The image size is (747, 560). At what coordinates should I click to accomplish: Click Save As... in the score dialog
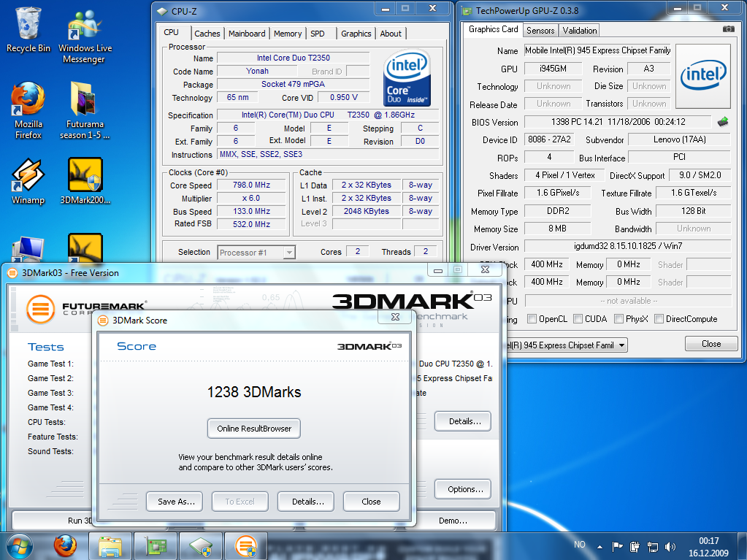[x=176, y=502]
